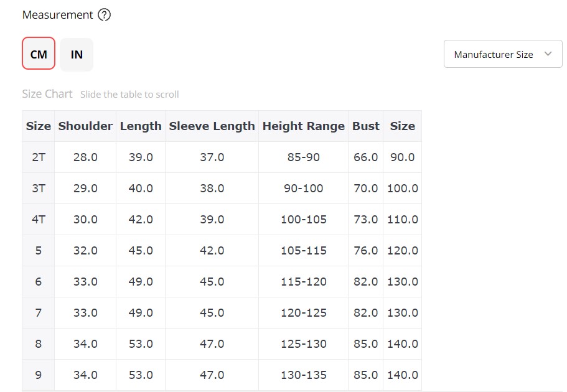Screen dimensions: 567x392
Task: Select the 3T size row label
Action: click(39, 188)
